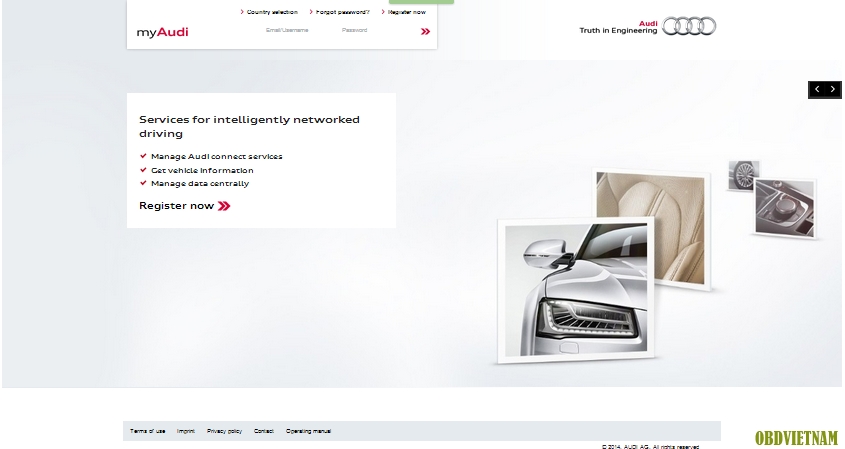Viewport: 845px width, 449px height.
Task: Focus the Email/Username field
Action: pyautogui.click(x=287, y=30)
